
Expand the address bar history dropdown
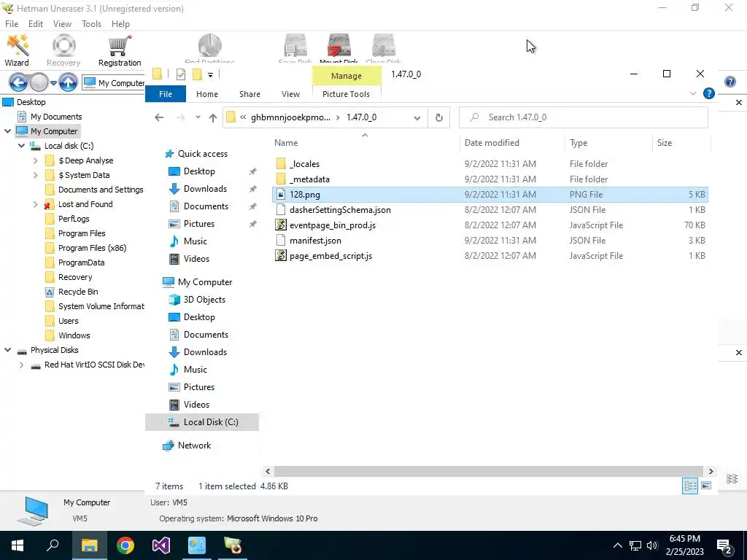417,117
